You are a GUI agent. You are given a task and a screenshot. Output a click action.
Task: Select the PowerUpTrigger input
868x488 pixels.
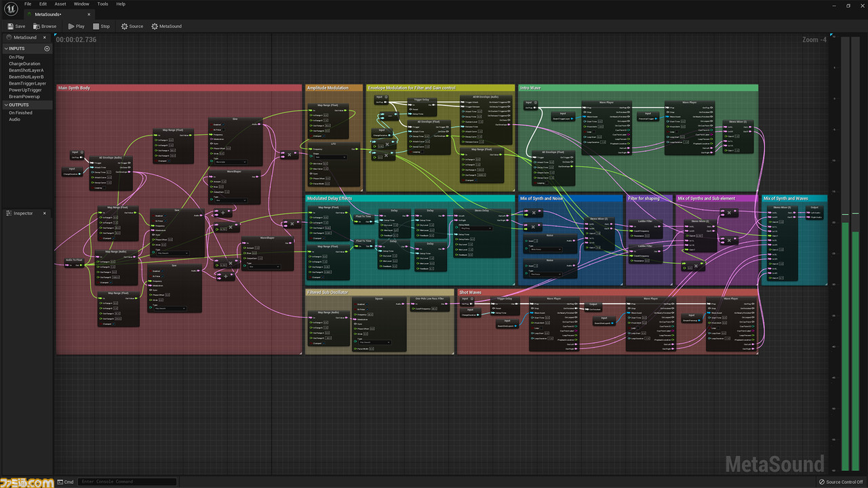(x=25, y=89)
